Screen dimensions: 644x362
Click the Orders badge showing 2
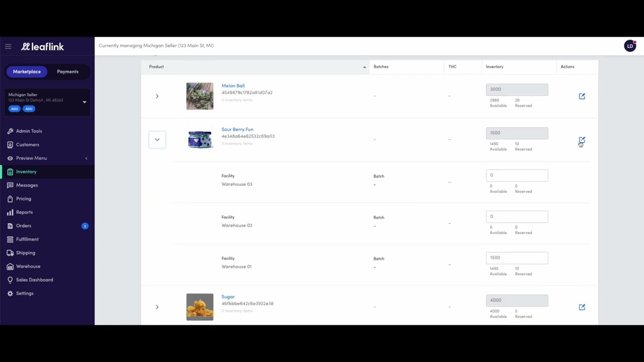[85, 226]
